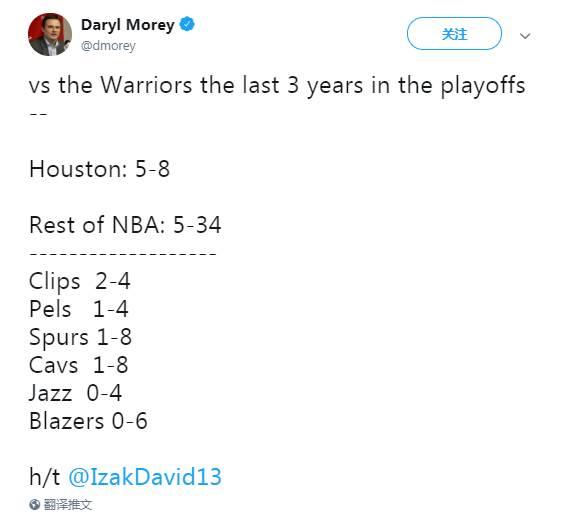The width and height of the screenshot is (565, 516).
Task: Open the @IzakDavid13 mention link
Action: pyautogui.click(x=145, y=476)
